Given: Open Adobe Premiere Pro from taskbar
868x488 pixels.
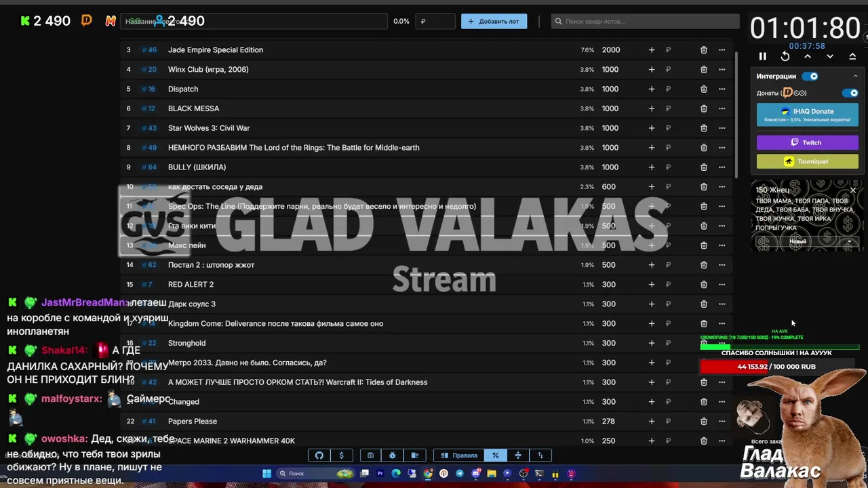Looking at the screenshot, I should pos(380,474).
